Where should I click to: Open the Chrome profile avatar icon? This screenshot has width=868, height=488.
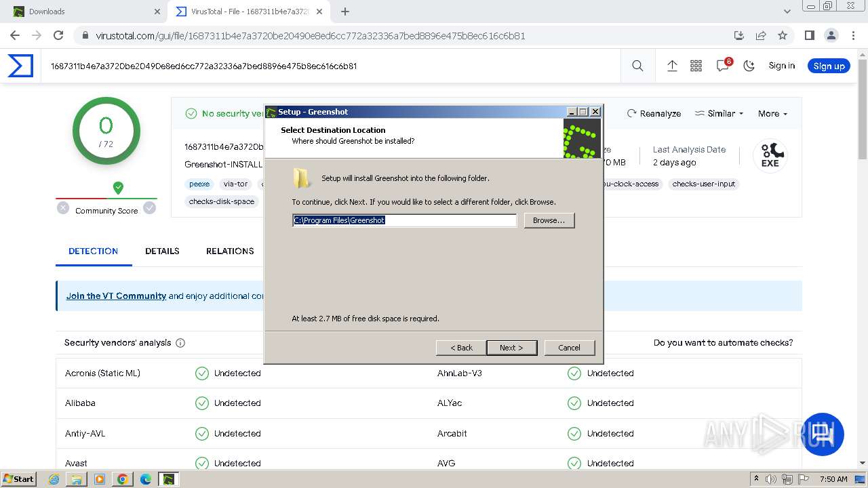831,35
